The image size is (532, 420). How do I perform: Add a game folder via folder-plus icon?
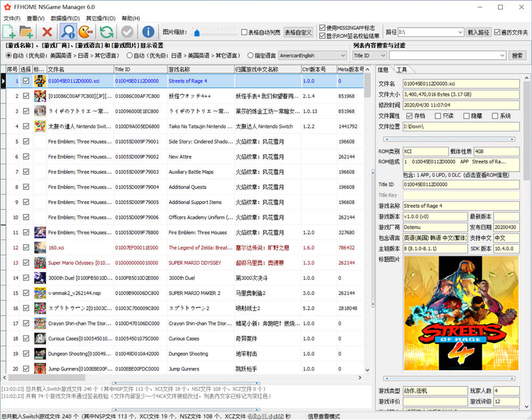click(26, 32)
